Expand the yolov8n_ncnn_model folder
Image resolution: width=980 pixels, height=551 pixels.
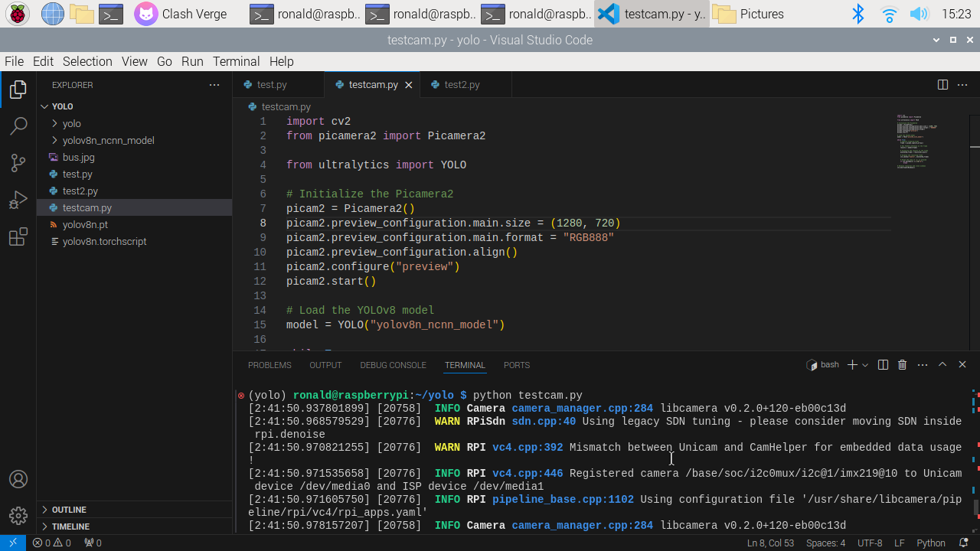(x=108, y=140)
